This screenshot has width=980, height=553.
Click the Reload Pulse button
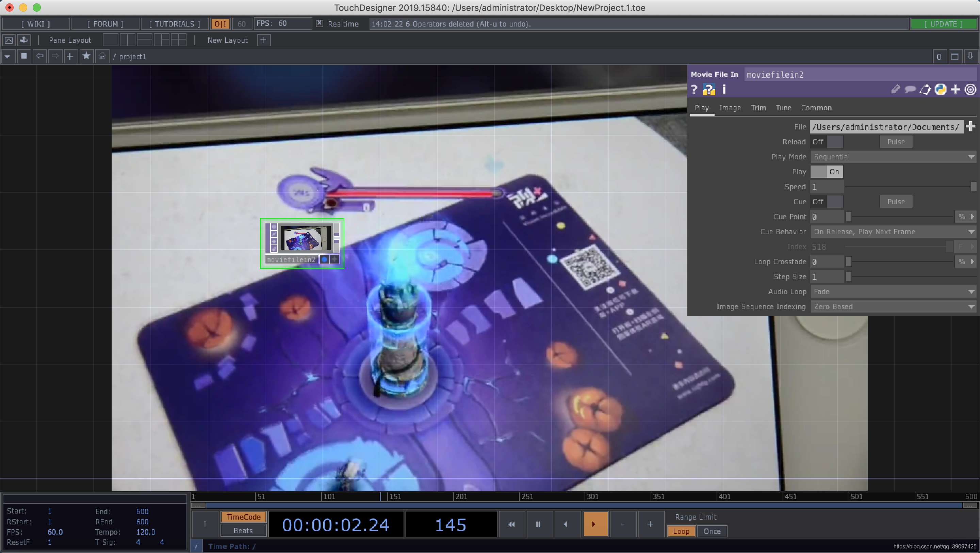click(896, 142)
